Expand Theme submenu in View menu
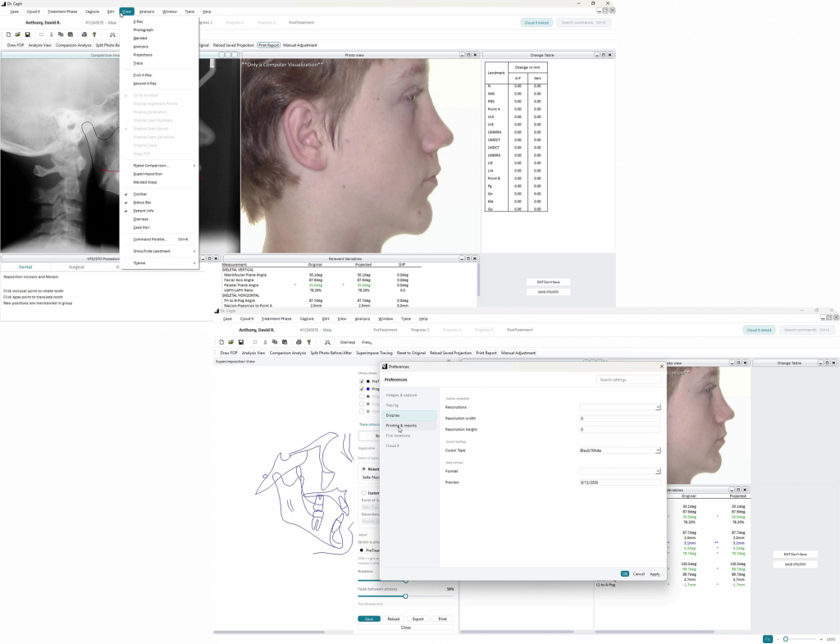This screenshot has height=644, width=840. pyautogui.click(x=159, y=263)
